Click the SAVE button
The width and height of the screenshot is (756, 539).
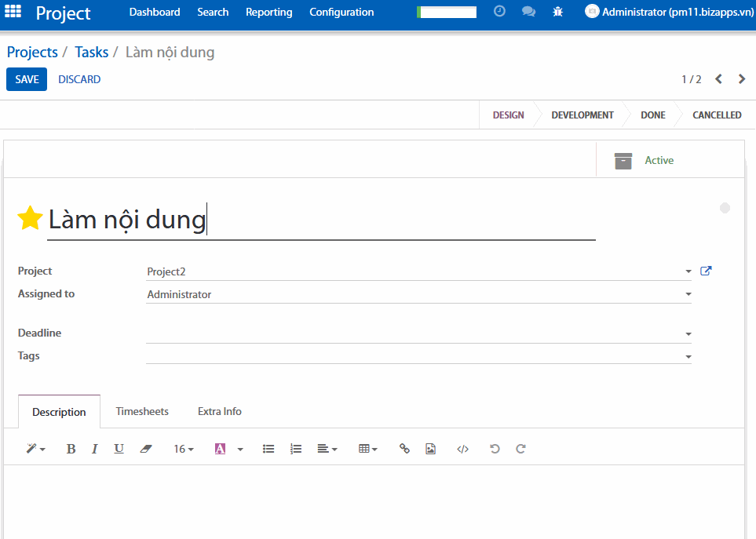pyautogui.click(x=27, y=79)
